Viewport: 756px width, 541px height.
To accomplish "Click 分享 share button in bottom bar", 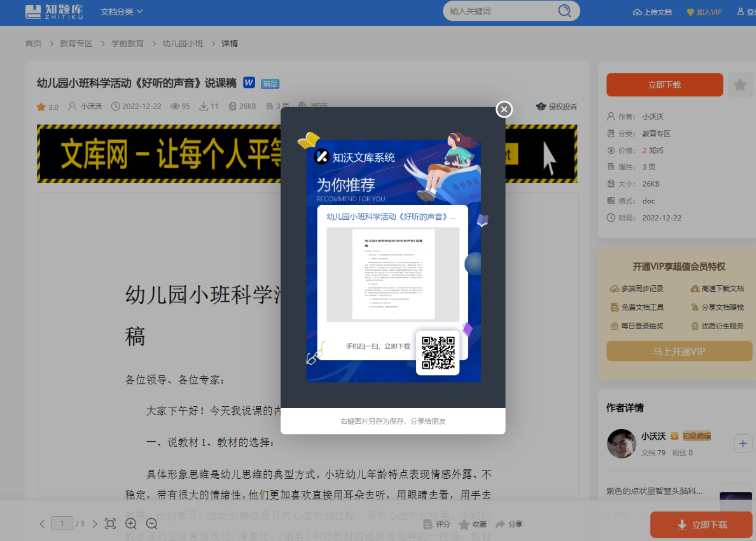I will 509,524.
